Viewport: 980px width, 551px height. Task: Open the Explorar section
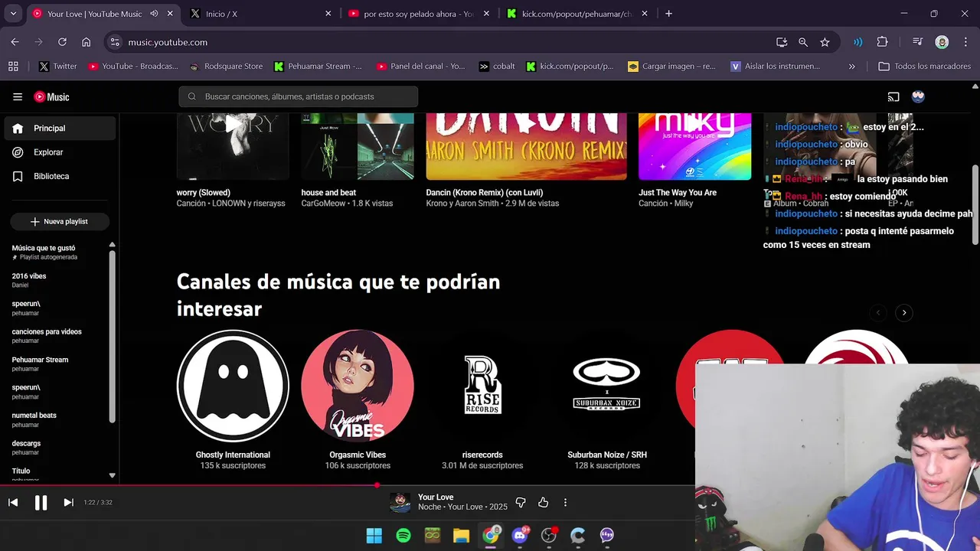tap(60, 152)
